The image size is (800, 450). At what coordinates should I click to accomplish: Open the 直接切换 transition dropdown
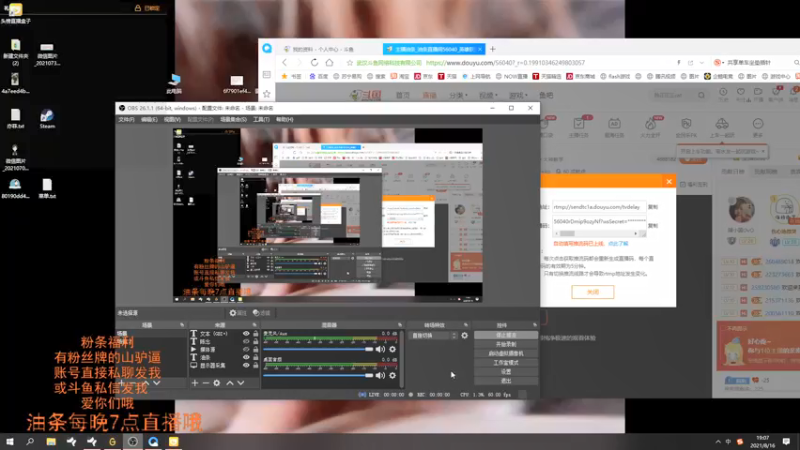coord(434,336)
